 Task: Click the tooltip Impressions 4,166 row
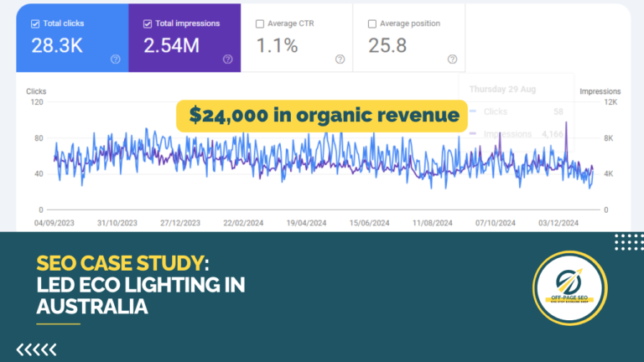tap(517, 134)
